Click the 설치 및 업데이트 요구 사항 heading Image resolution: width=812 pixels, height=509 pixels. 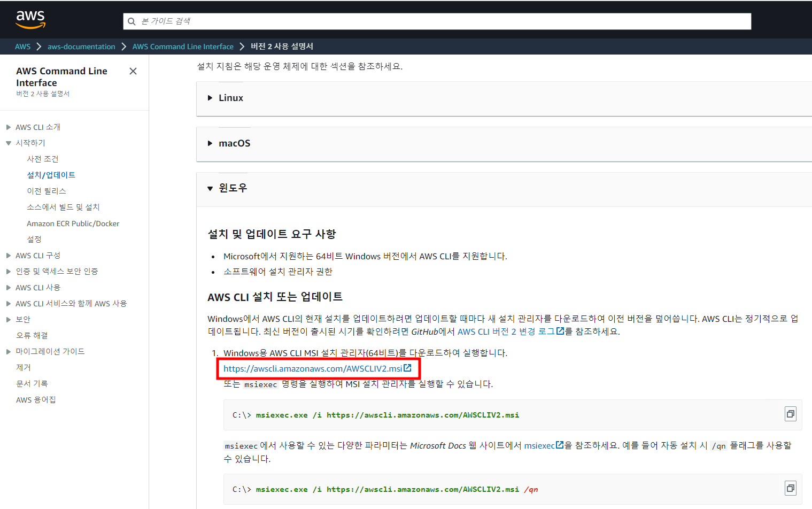point(272,234)
